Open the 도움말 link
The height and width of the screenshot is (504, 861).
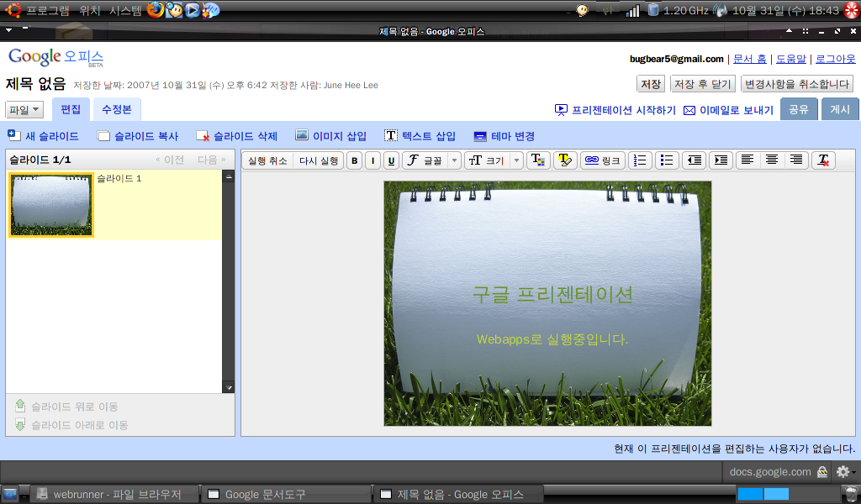(791, 59)
